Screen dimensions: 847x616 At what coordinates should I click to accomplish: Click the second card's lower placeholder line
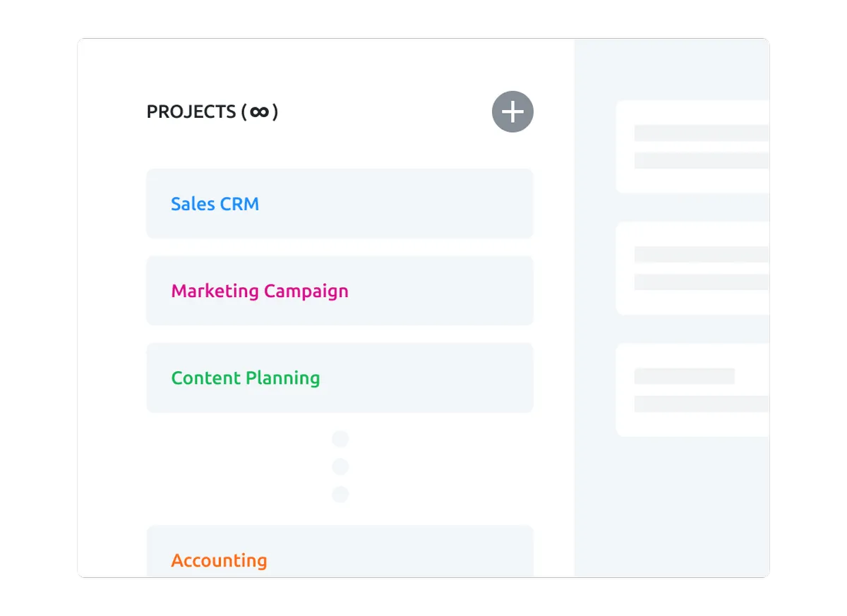(701, 282)
